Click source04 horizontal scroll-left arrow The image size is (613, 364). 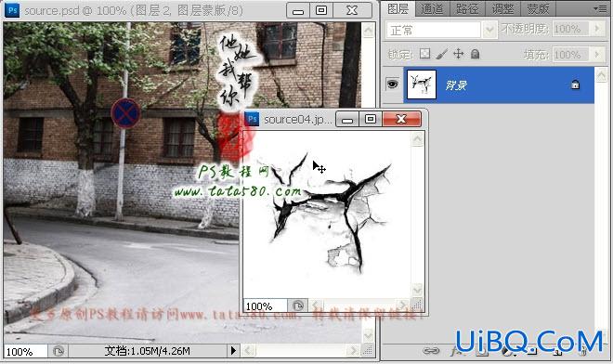(316, 305)
